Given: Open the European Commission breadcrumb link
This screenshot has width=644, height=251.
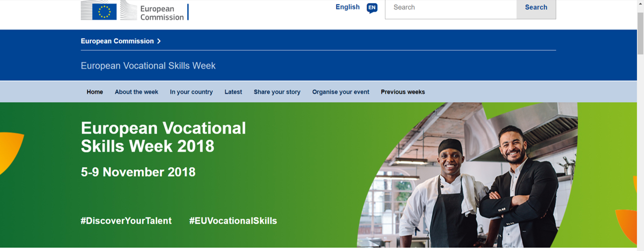Looking at the screenshot, I should point(117,41).
